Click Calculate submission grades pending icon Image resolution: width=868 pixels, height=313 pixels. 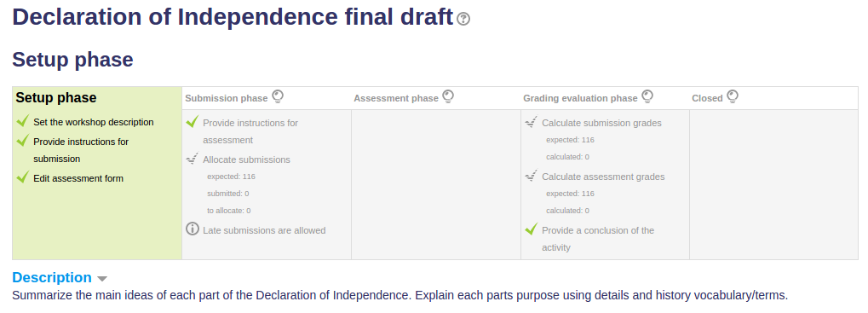click(531, 122)
